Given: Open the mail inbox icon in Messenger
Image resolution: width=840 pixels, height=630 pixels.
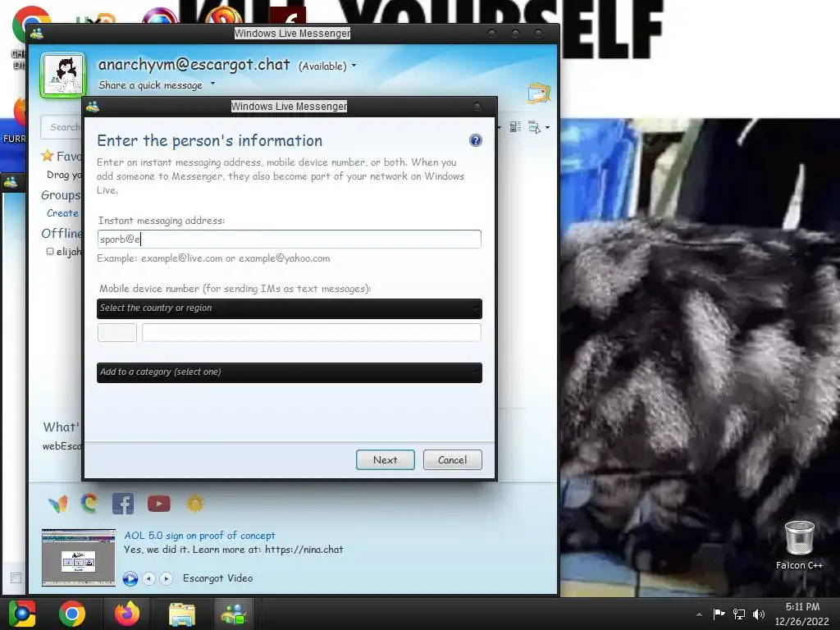Looking at the screenshot, I should click(x=539, y=94).
